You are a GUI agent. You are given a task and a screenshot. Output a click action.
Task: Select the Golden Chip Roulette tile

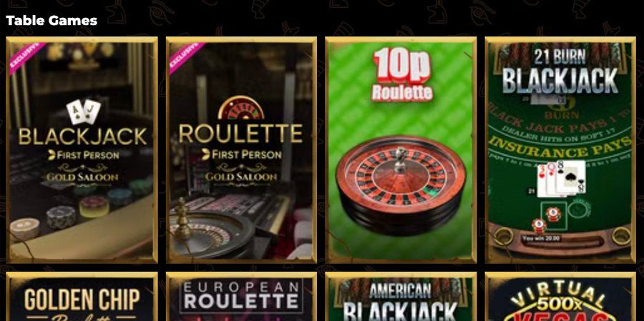(x=82, y=297)
